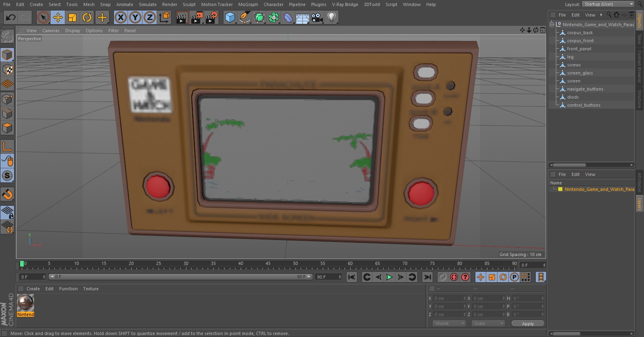Viewport: 644px width, 337px height.
Task: Collapse Nintendo_Game_and_Watch root object
Action: (x=552, y=24)
